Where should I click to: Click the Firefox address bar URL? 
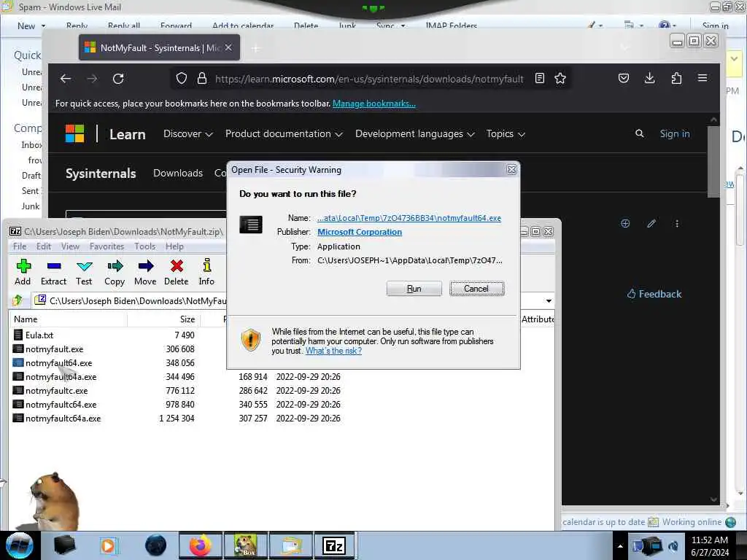pyautogui.click(x=369, y=79)
